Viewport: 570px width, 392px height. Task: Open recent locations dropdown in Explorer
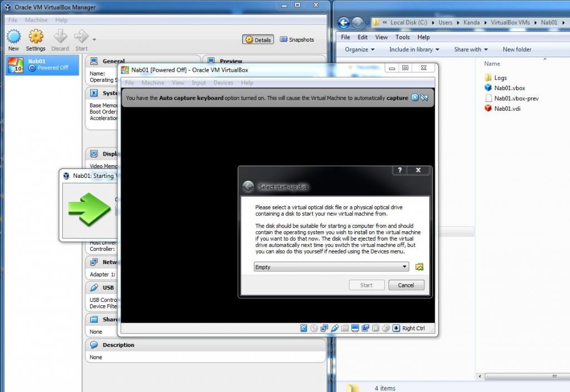click(x=367, y=23)
